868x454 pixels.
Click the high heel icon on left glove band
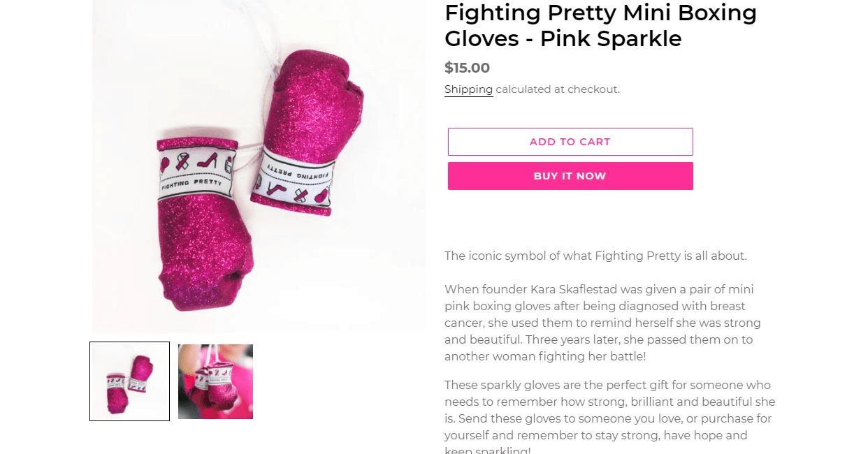(208, 161)
